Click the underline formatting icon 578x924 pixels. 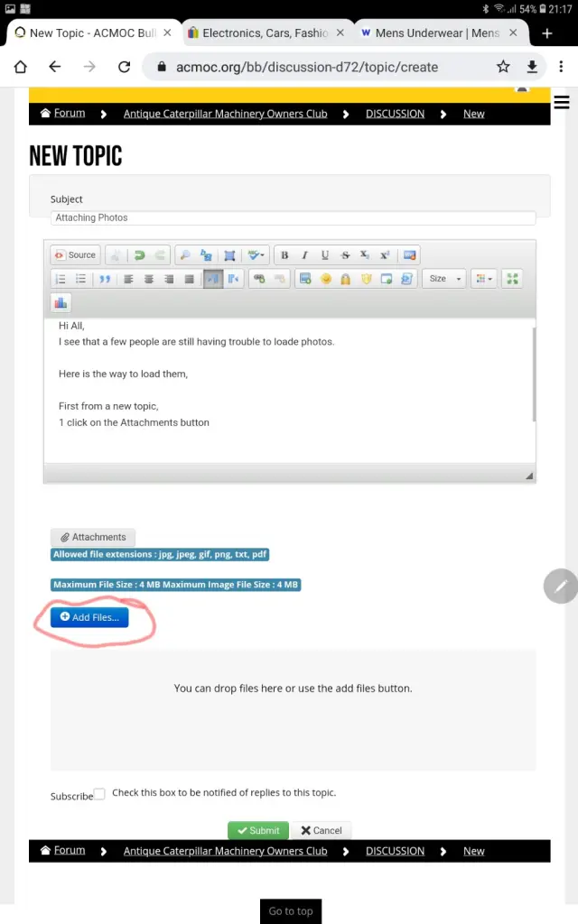[325, 255]
